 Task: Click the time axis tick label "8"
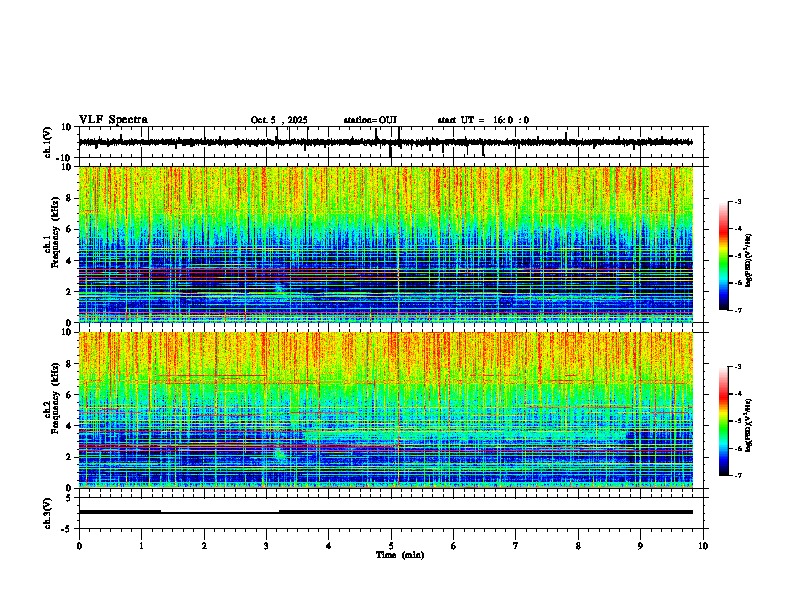tap(578, 546)
